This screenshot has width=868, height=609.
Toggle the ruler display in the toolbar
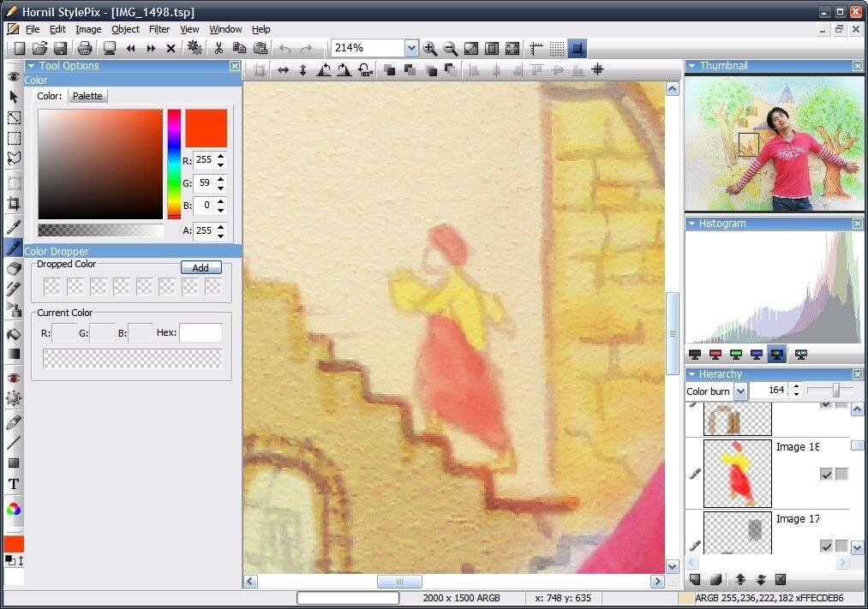tap(536, 49)
